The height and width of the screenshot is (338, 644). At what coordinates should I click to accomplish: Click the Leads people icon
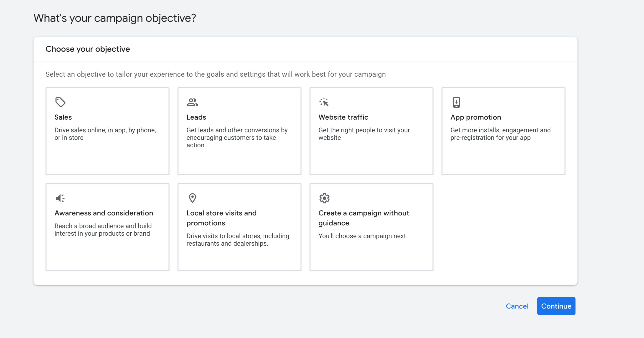click(192, 102)
